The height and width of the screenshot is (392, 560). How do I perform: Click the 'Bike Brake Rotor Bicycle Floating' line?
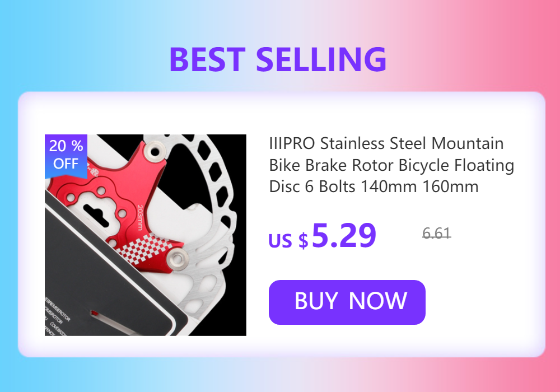pyautogui.click(x=391, y=165)
